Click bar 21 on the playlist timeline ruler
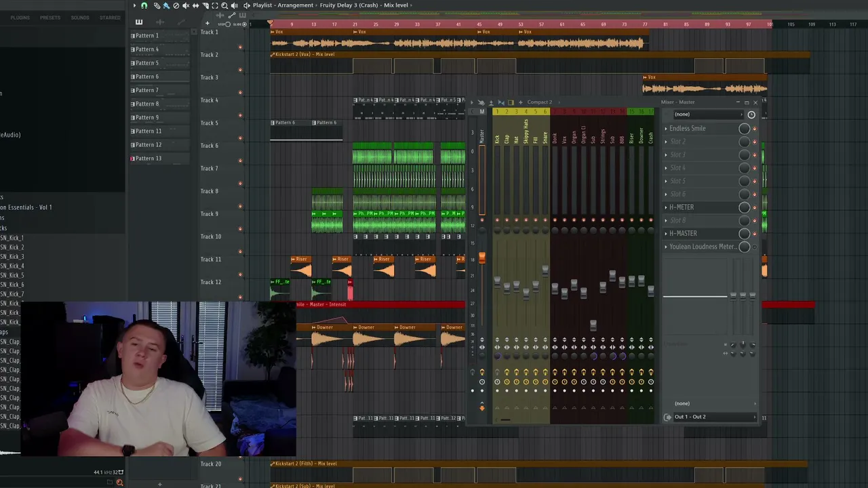 355,24
